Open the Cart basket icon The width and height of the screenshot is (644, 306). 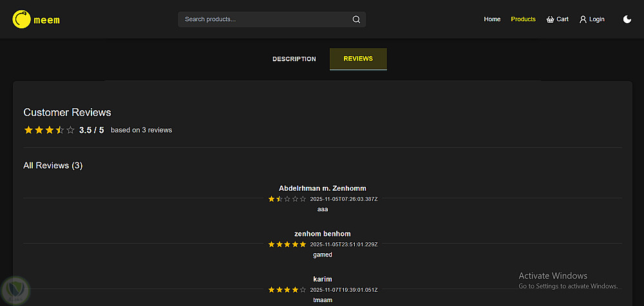pyautogui.click(x=550, y=19)
